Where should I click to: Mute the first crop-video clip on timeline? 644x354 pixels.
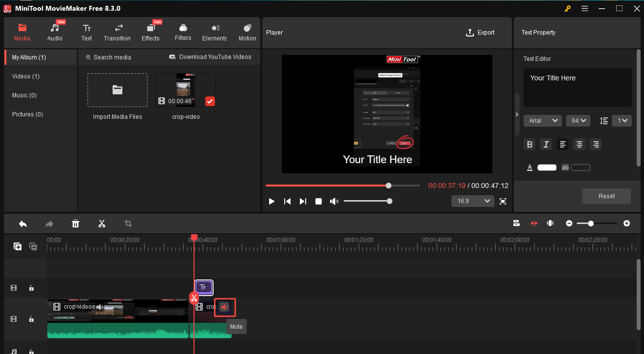click(100, 307)
